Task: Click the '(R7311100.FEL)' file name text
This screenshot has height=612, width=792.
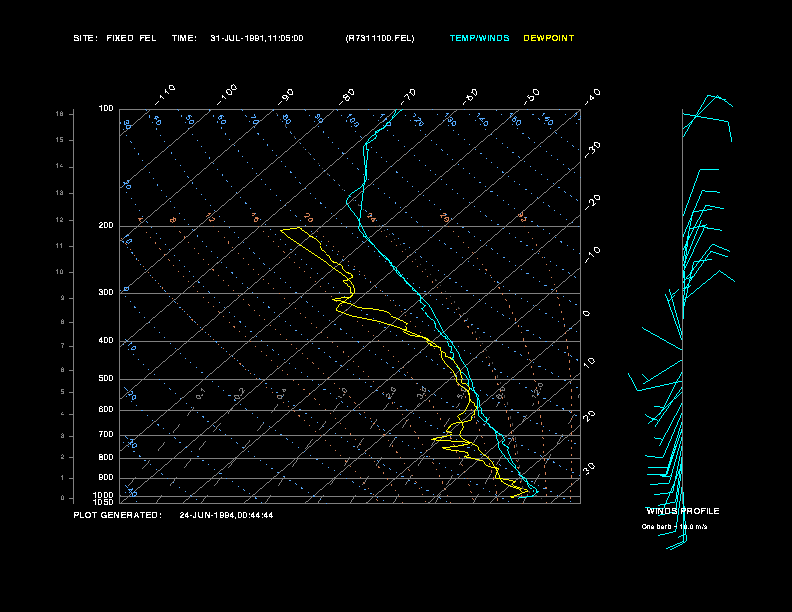Action: pyautogui.click(x=380, y=38)
